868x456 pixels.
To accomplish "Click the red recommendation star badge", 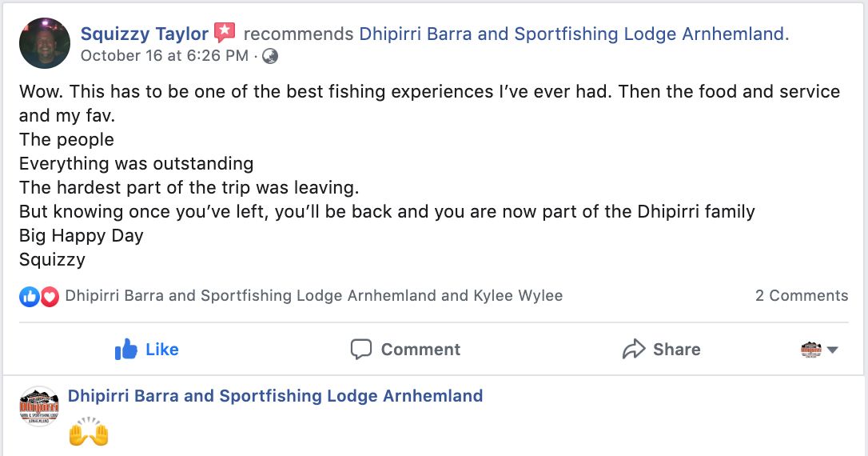I will (225, 33).
